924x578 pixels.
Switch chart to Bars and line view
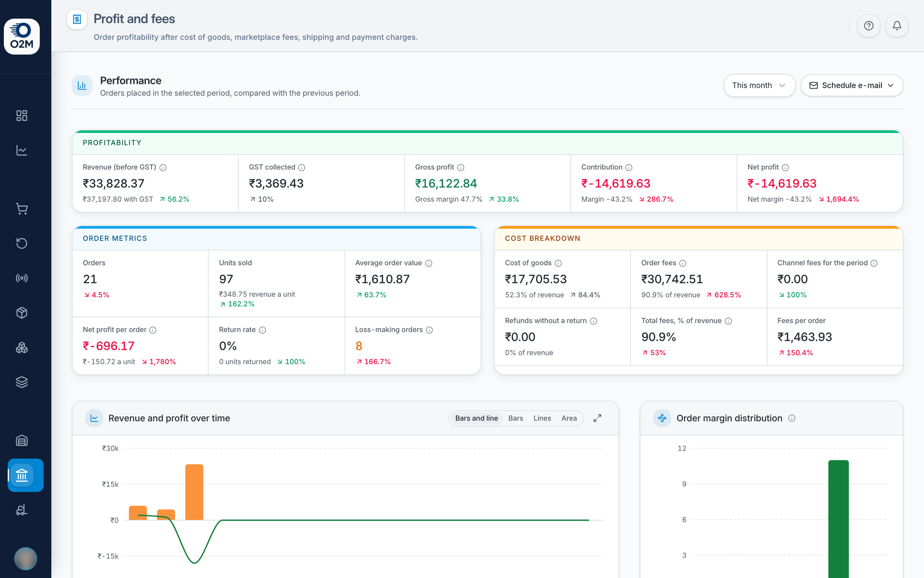(x=476, y=418)
